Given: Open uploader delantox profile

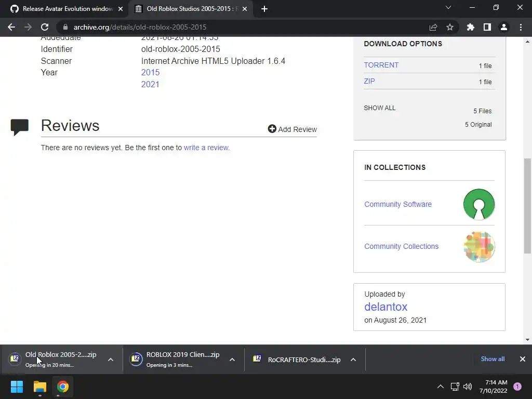Looking at the screenshot, I should coord(386,307).
